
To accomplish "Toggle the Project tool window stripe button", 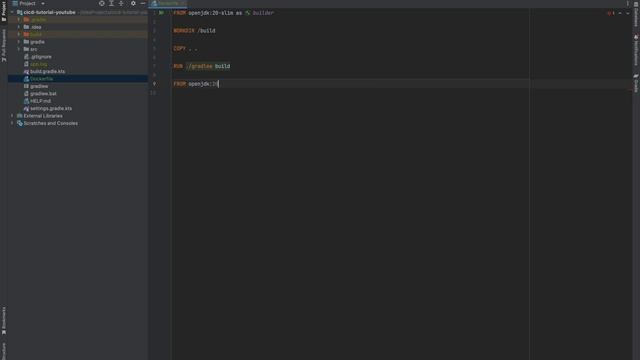I will (4, 10).
